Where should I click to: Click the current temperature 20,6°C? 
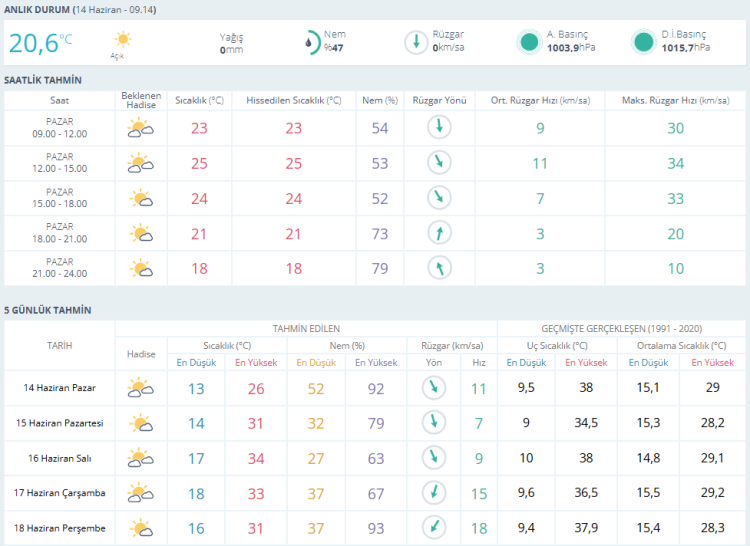pos(41,43)
